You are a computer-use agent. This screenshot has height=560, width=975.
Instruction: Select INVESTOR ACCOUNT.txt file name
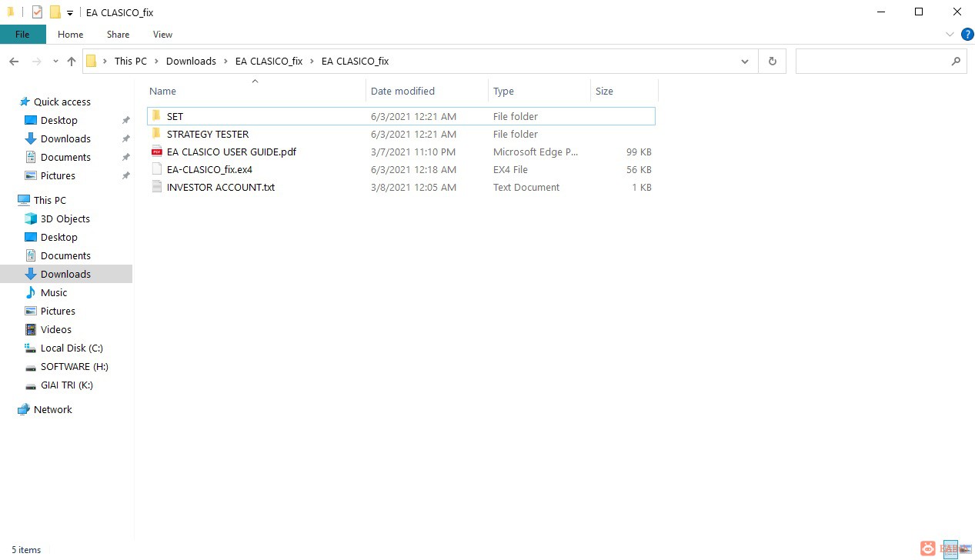point(221,187)
